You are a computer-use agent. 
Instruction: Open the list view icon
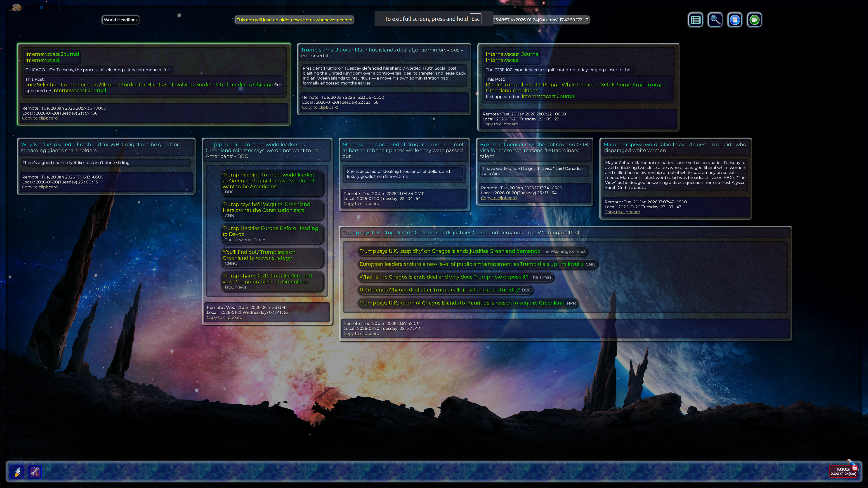tap(696, 20)
